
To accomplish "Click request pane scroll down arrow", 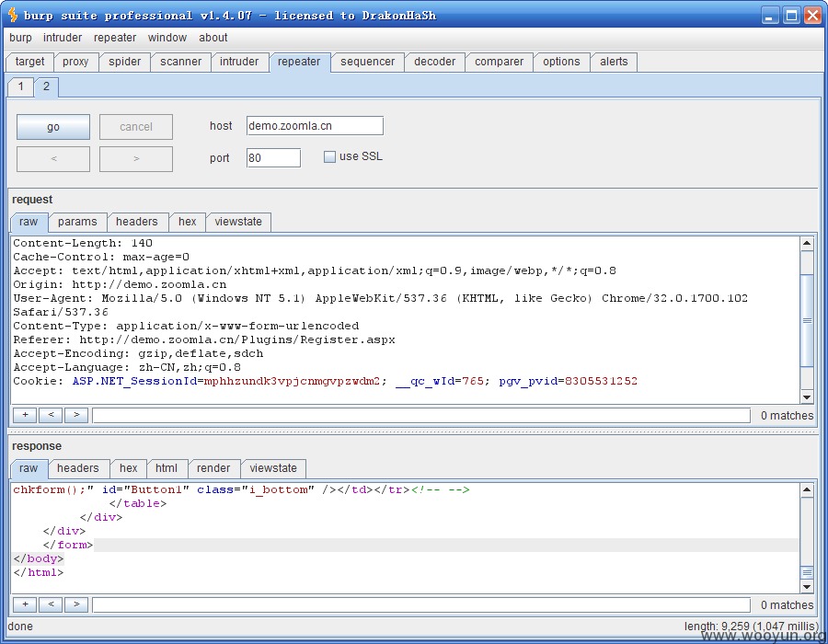I will 806,397.
